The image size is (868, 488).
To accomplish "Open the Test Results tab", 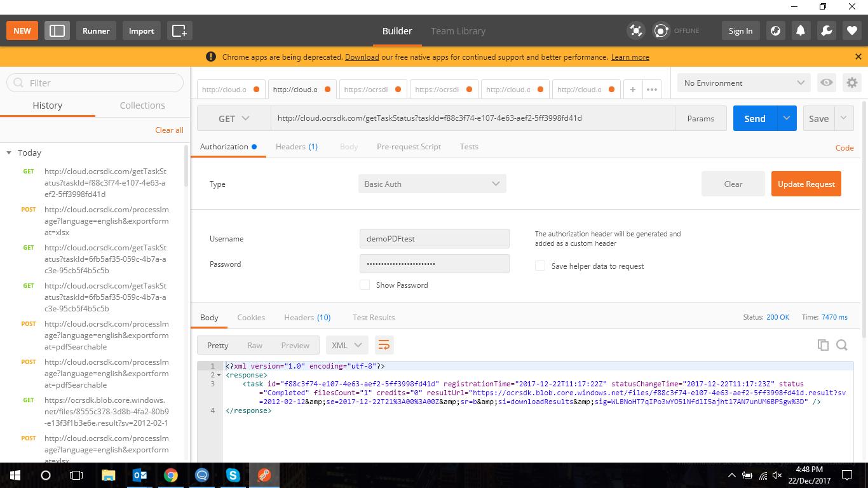I will 374,317.
